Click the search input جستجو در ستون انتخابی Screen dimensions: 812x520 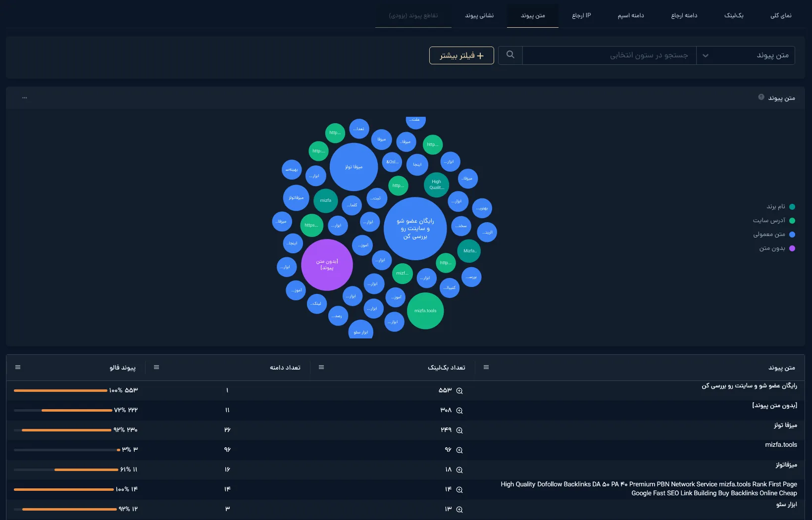click(609, 55)
